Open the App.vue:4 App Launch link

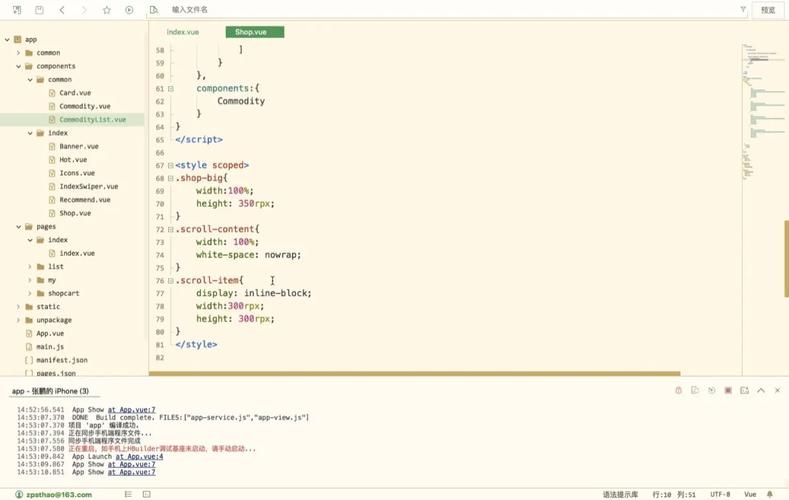click(x=139, y=456)
